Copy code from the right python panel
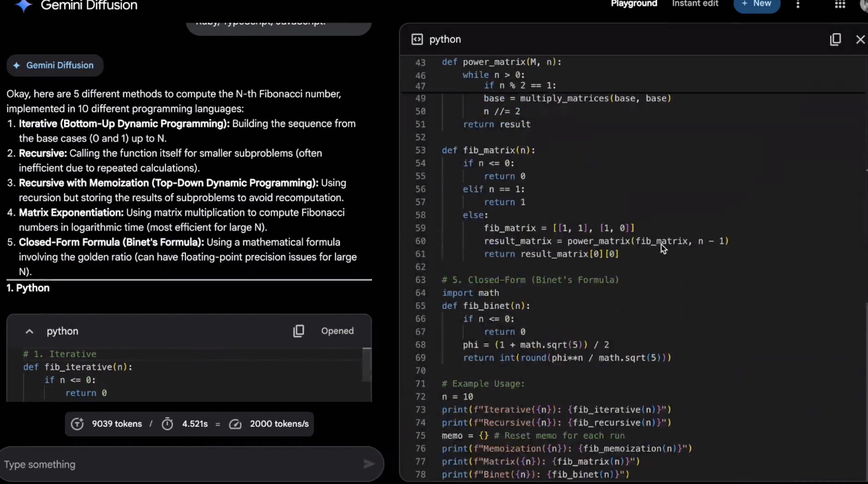The height and width of the screenshot is (484, 868). [835, 39]
